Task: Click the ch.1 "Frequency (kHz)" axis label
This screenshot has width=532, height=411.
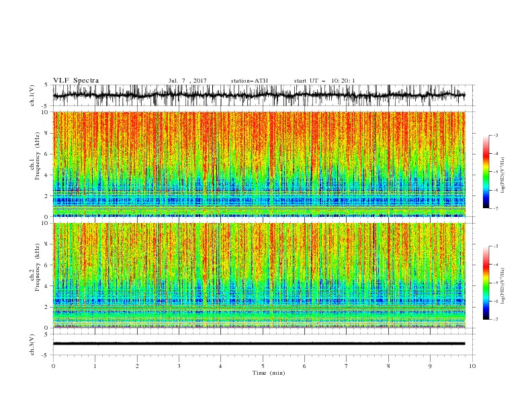Action: pyautogui.click(x=38, y=156)
